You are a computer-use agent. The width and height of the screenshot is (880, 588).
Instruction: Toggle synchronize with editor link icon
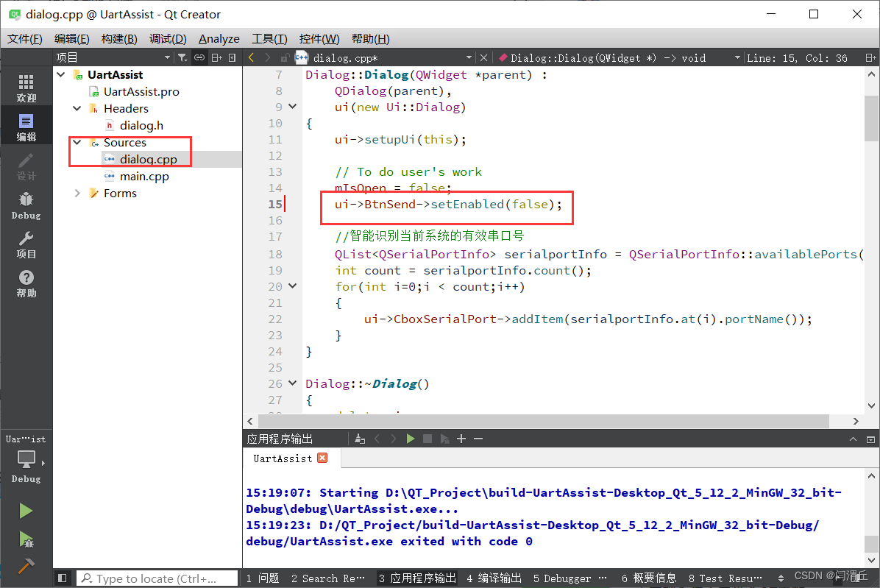coord(199,57)
